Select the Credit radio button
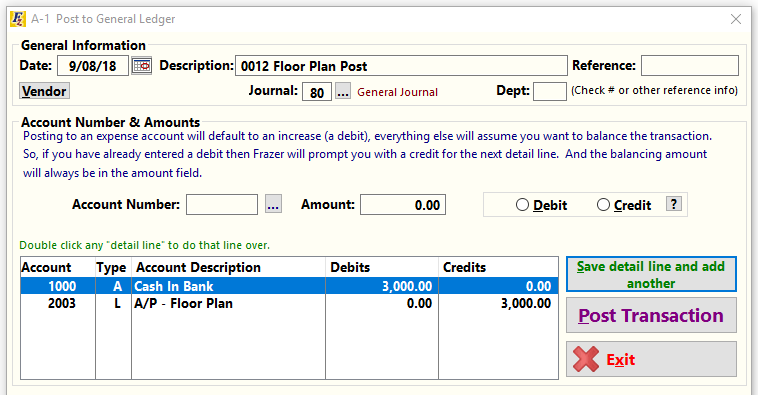 point(603,205)
